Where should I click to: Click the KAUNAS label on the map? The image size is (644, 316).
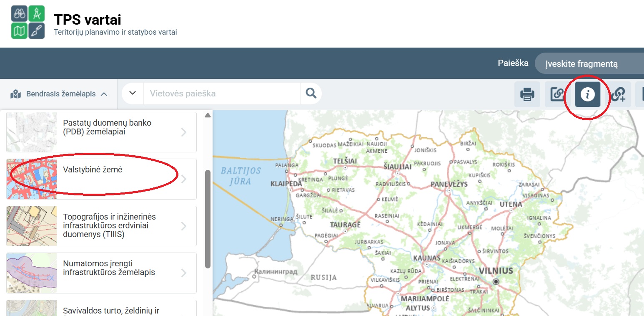coord(427,258)
